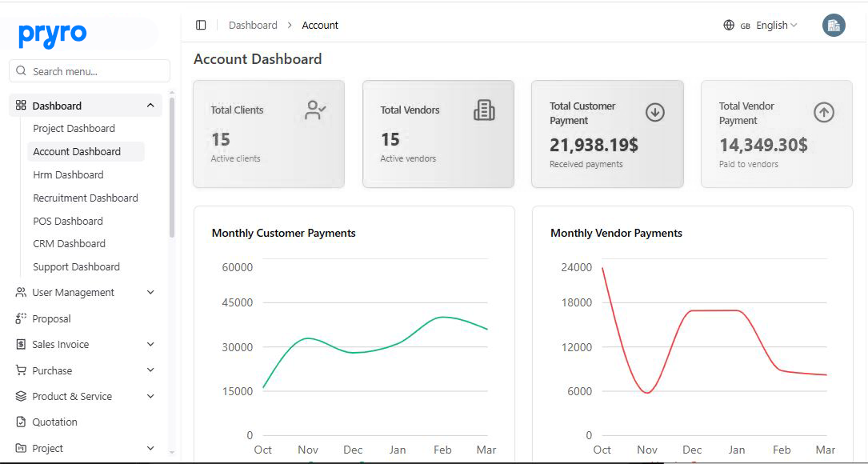Click the Dashboard breadcrumb link

[x=253, y=26]
